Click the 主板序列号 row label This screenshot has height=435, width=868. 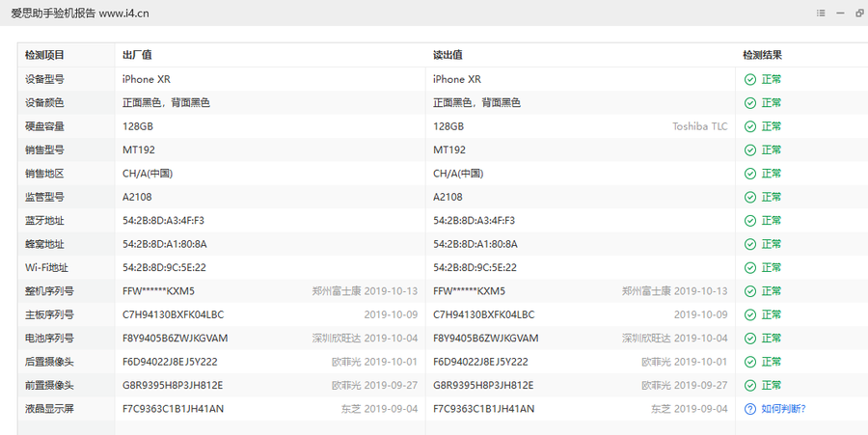[x=49, y=314]
